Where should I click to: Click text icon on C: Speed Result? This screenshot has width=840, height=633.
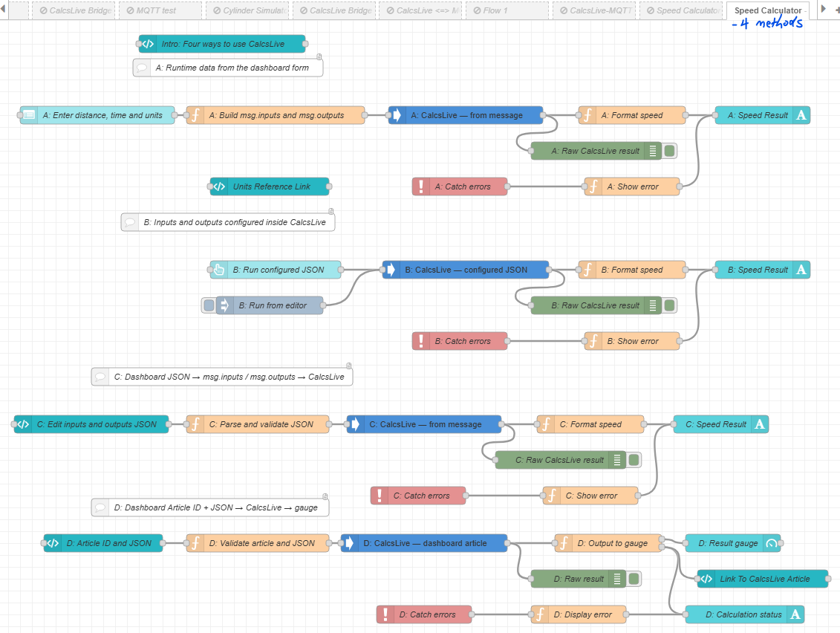pos(760,424)
